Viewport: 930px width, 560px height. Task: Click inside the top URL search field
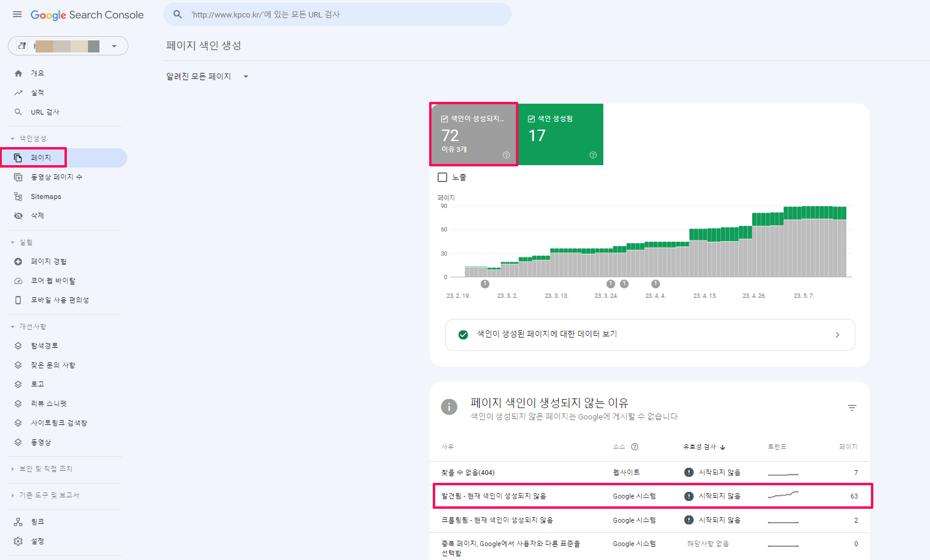click(338, 14)
